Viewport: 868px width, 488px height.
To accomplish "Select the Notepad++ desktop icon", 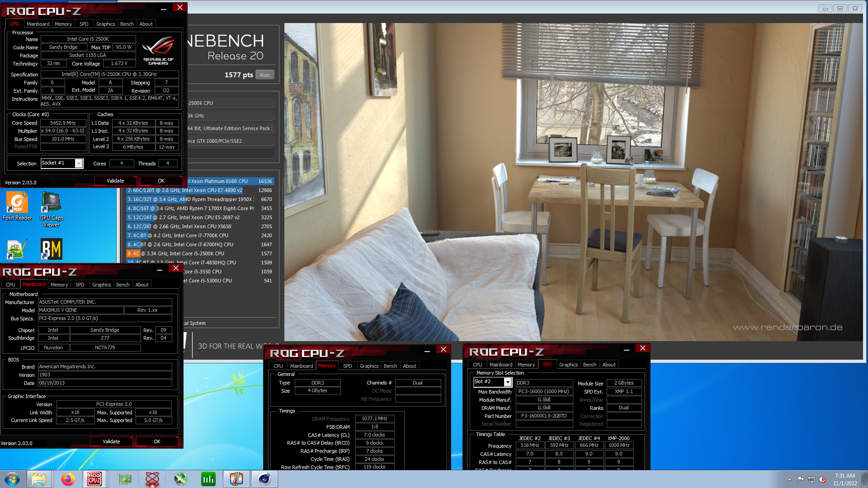I will click(x=17, y=250).
